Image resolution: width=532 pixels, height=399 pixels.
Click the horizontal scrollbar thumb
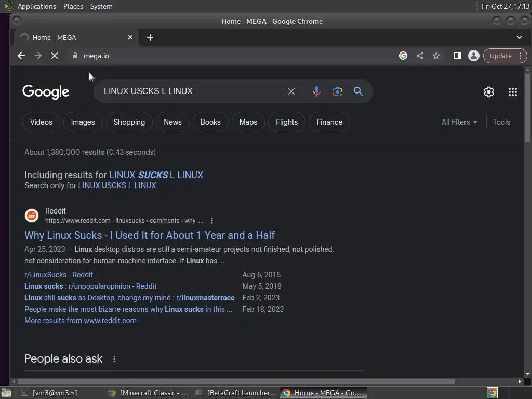click(236, 382)
